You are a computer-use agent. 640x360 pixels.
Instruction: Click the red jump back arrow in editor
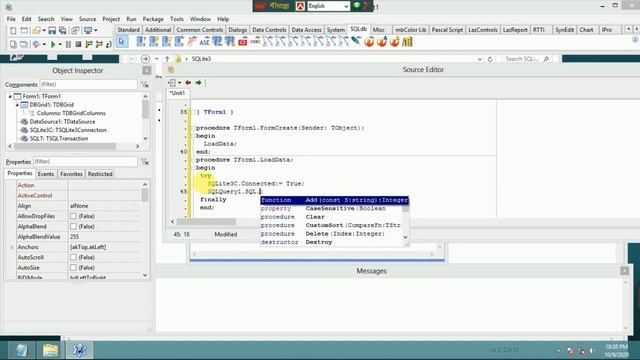point(188,83)
